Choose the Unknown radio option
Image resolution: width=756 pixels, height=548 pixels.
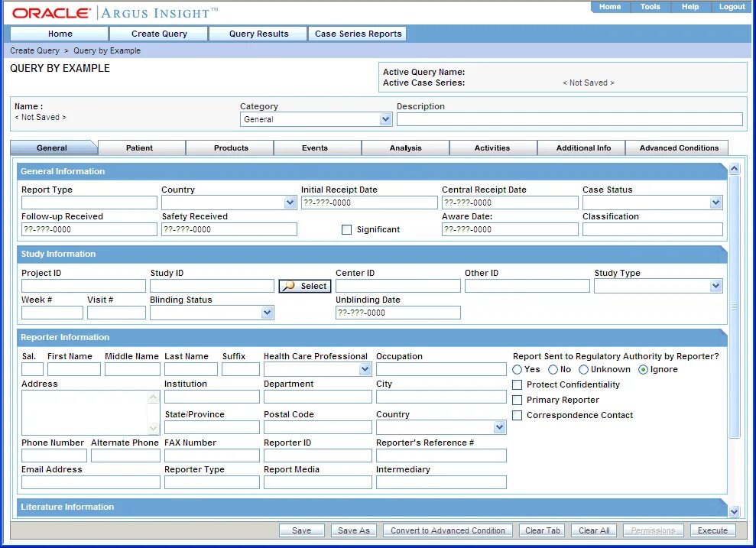click(583, 370)
